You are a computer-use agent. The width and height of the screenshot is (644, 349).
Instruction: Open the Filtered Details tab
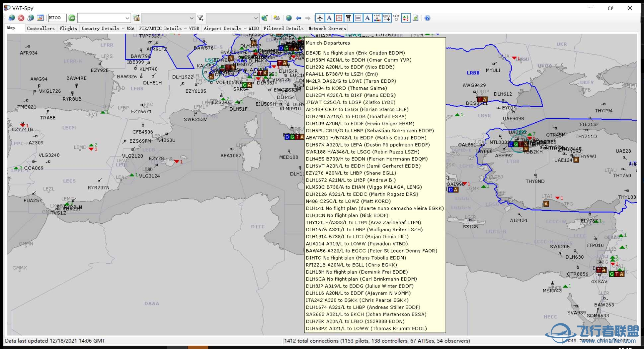click(x=284, y=29)
